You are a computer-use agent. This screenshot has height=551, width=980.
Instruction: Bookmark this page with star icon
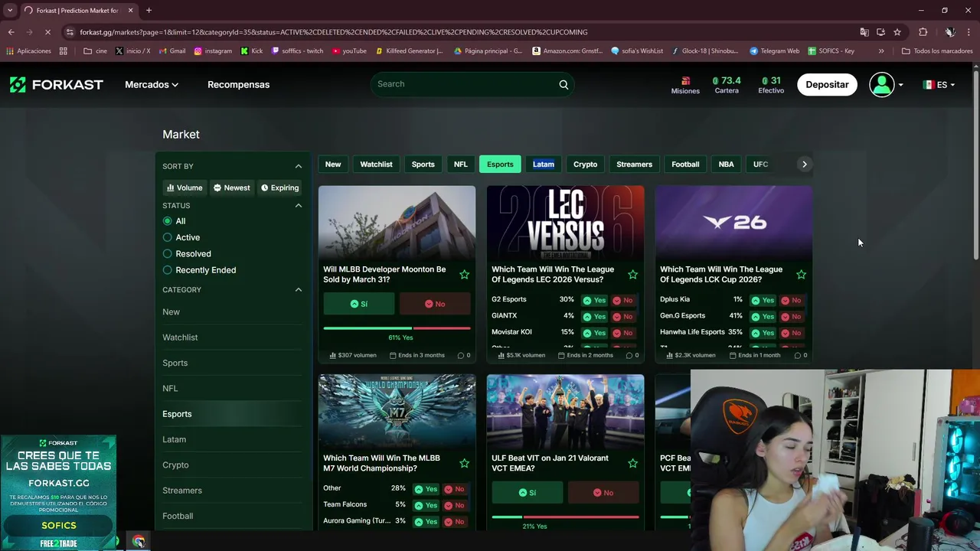point(897,32)
